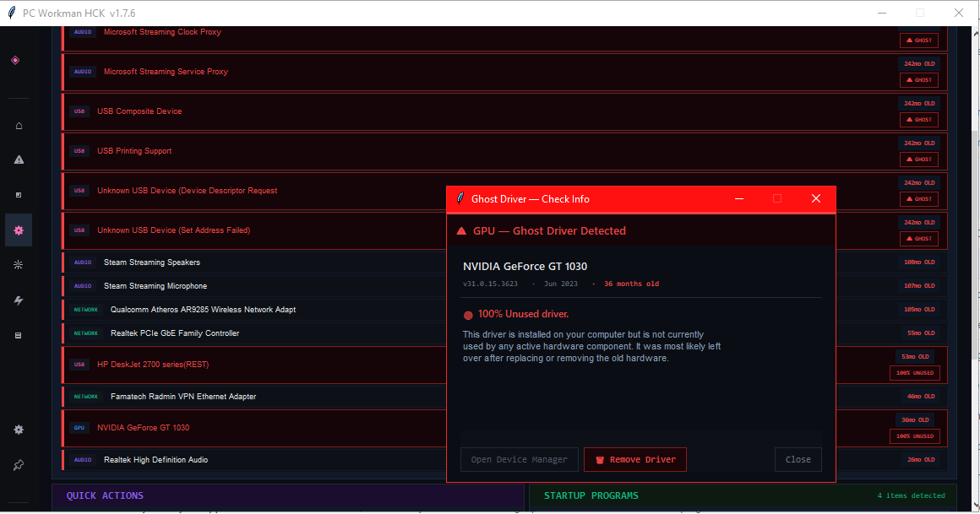Click the pin icon in sidebar
The width and height of the screenshot is (980, 514).
coord(18,465)
